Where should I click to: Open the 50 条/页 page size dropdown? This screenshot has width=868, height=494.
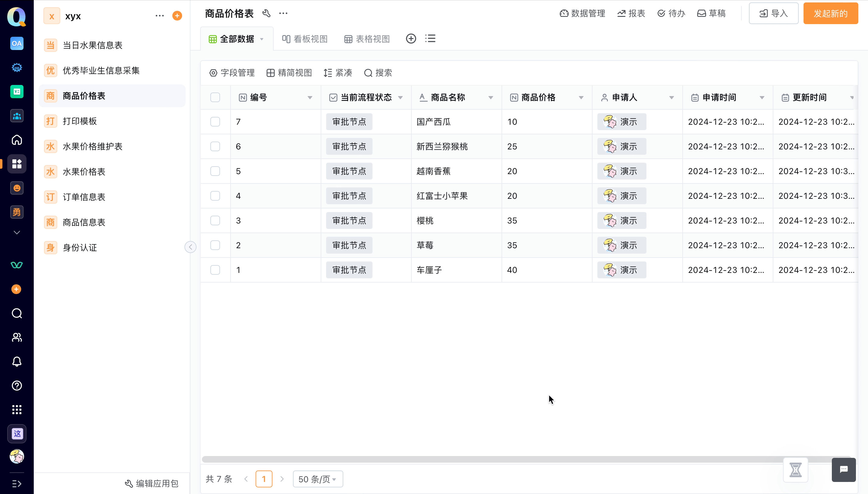(318, 479)
